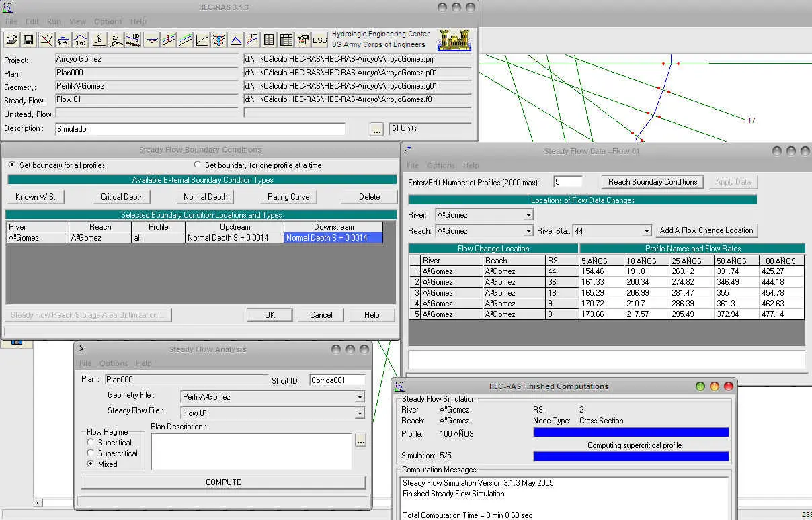The width and height of the screenshot is (812, 520).
Task: Launch steady flow simulation running-man icon
Action: click(x=99, y=40)
